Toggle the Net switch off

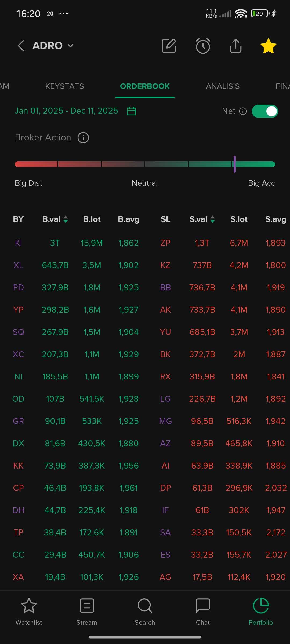click(x=265, y=111)
